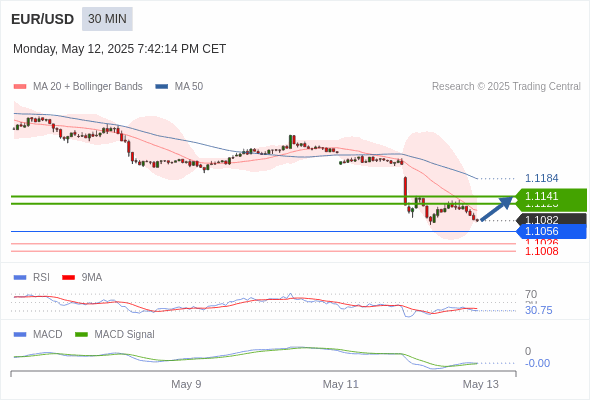Click the May 9 date axis label
Viewport: 590px width, 400px height.
pos(186,384)
